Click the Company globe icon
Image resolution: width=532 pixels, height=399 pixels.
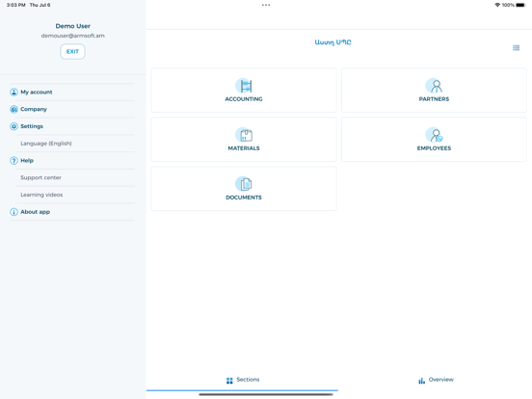pos(13,109)
